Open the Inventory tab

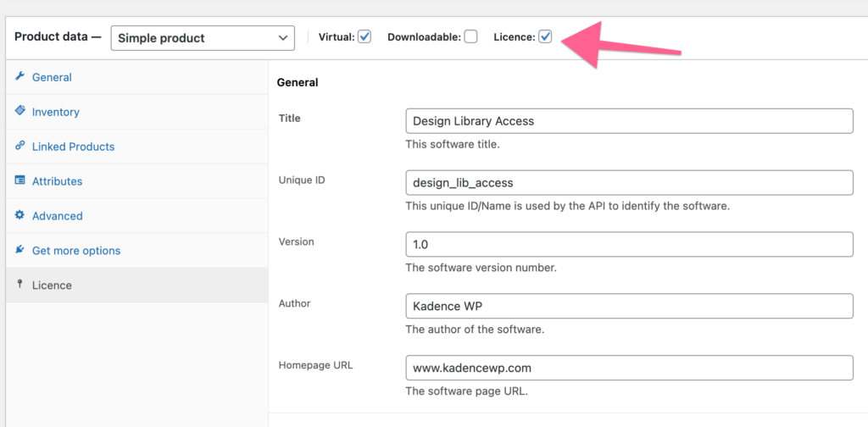click(56, 112)
